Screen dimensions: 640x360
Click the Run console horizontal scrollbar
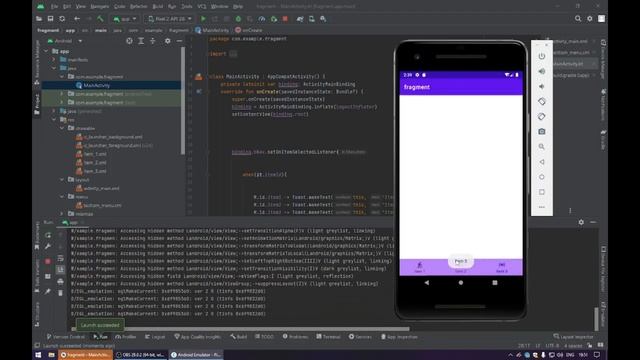point(241,329)
